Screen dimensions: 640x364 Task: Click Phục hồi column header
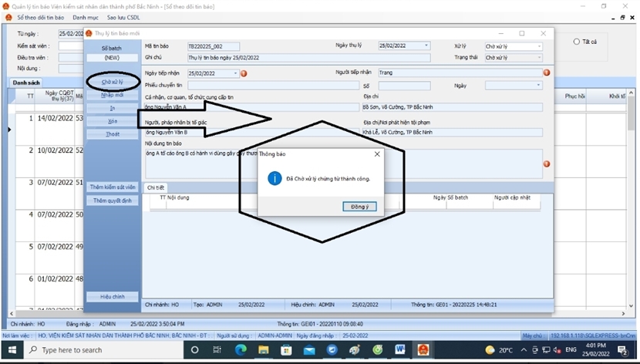click(574, 96)
